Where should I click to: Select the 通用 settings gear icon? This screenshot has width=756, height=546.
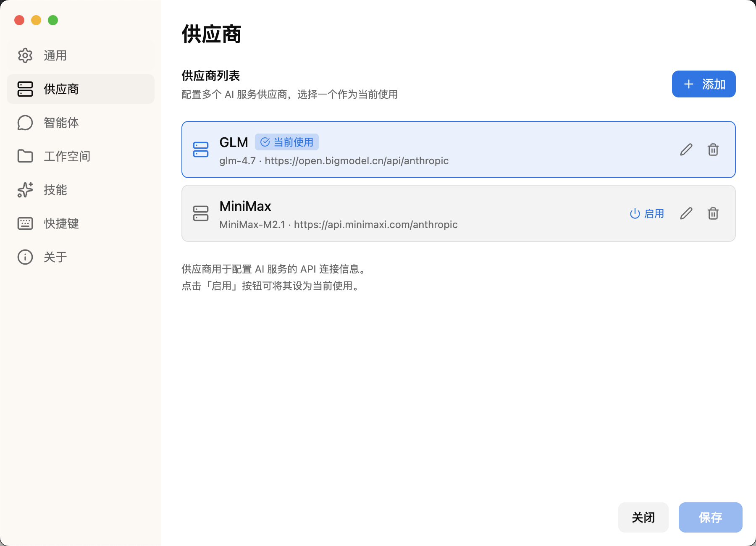[x=25, y=55]
